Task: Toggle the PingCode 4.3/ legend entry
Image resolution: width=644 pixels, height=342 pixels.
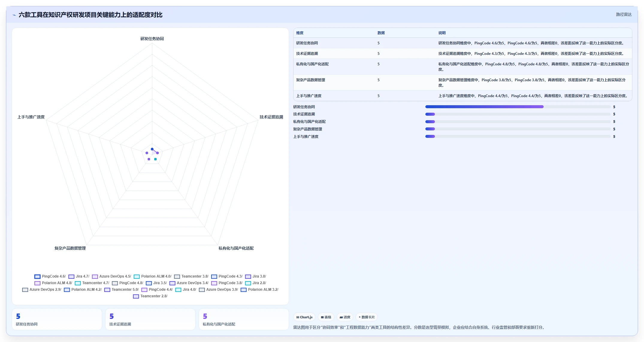Action: (227, 276)
